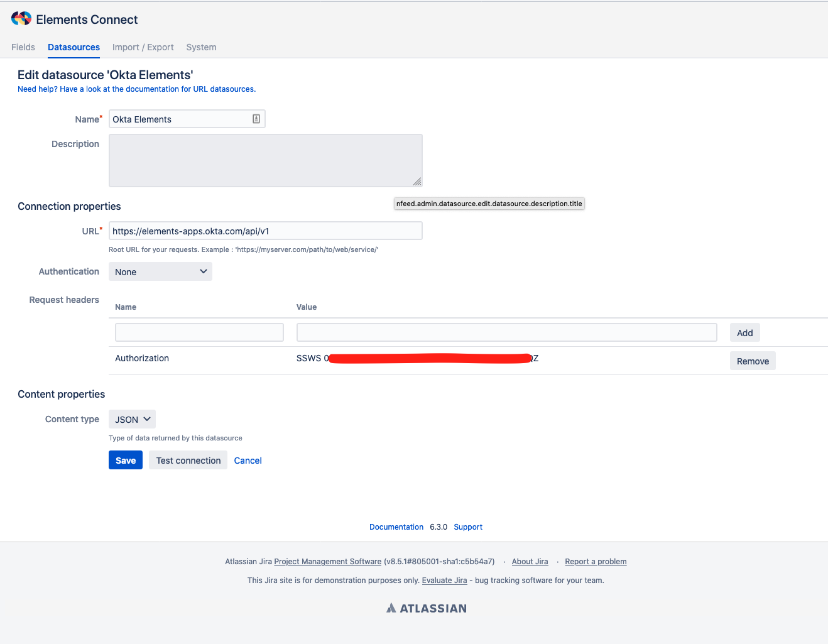The width and height of the screenshot is (828, 644).
Task: Click the Elements Connect logo icon
Action: click(x=21, y=19)
